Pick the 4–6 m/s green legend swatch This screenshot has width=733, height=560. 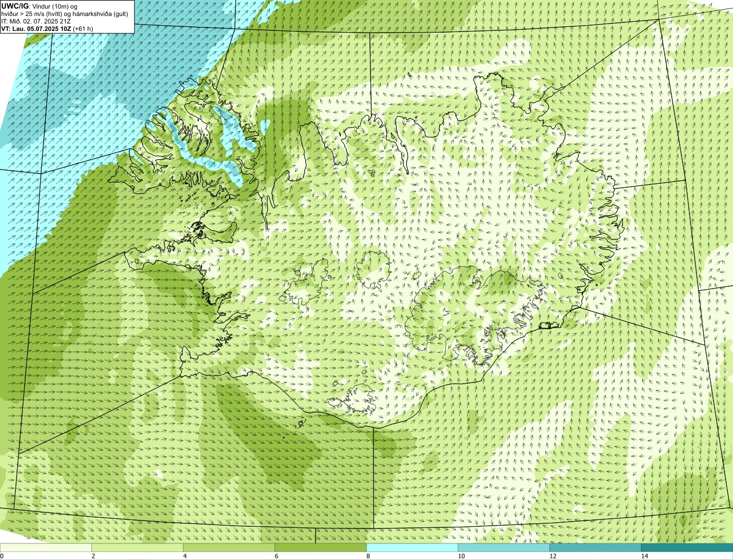229,547
